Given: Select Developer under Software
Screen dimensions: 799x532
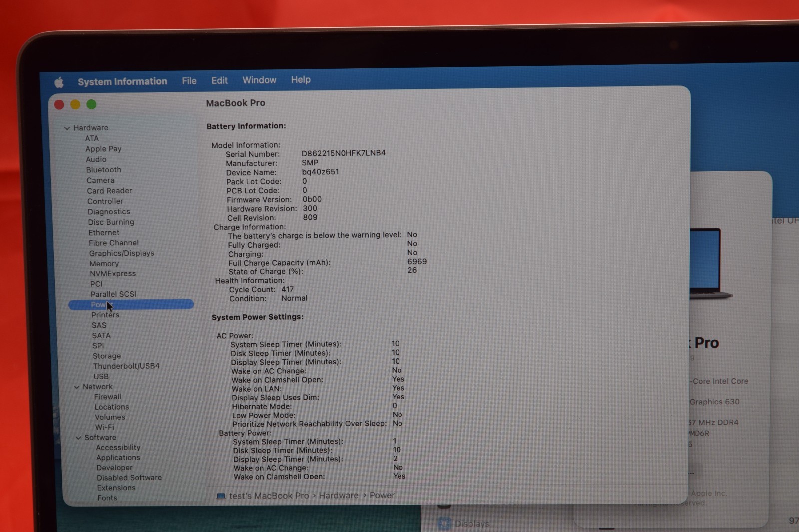Looking at the screenshot, I should pos(115,468).
